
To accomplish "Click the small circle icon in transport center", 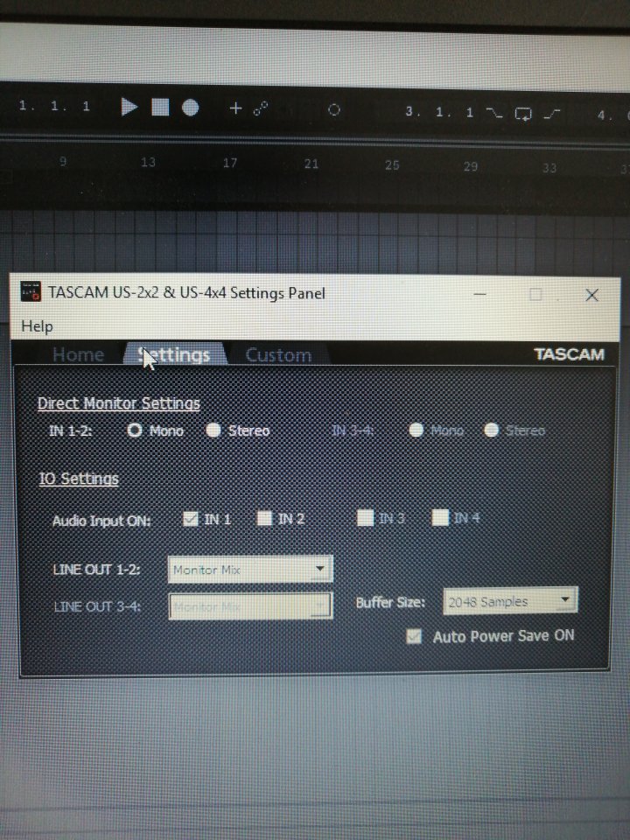I will pos(333,110).
